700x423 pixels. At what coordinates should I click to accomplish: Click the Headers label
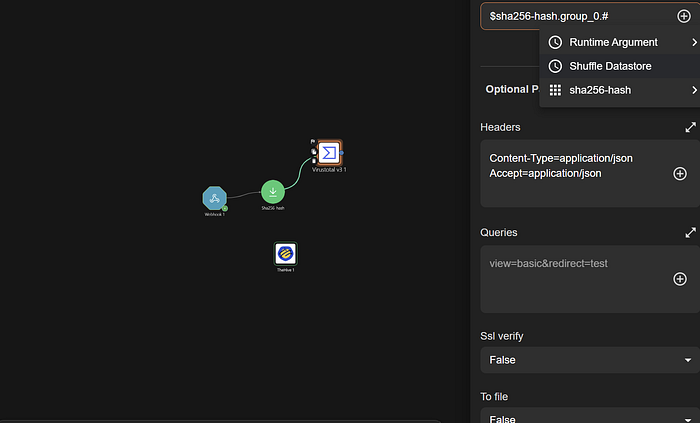pyautogui.click(x=500, y=127)
